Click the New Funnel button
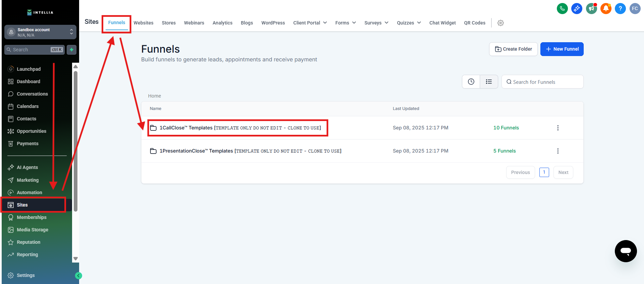This screenshot has width=644, height=284. point(562,49)
